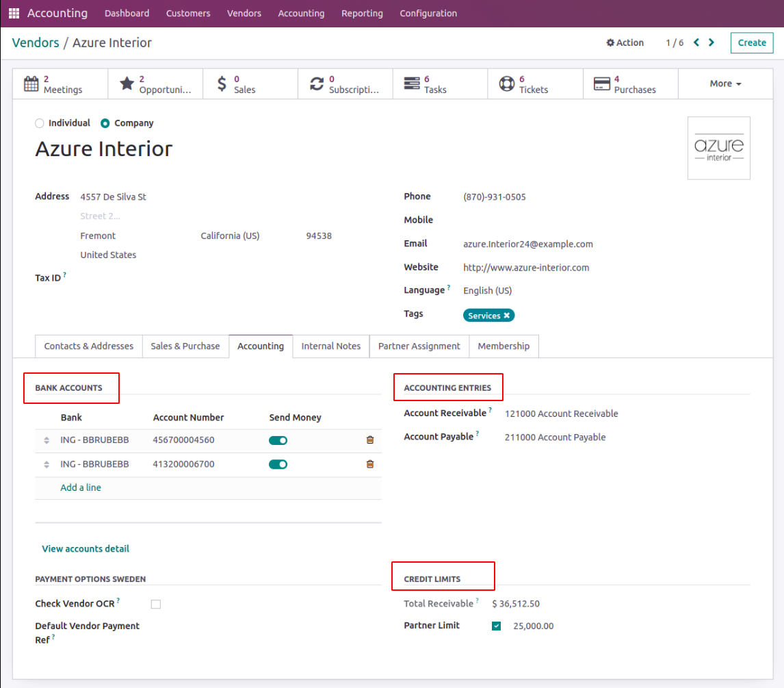Open Meetings calendar stat button
Viewport: 784px width, 688px height.
60,84
